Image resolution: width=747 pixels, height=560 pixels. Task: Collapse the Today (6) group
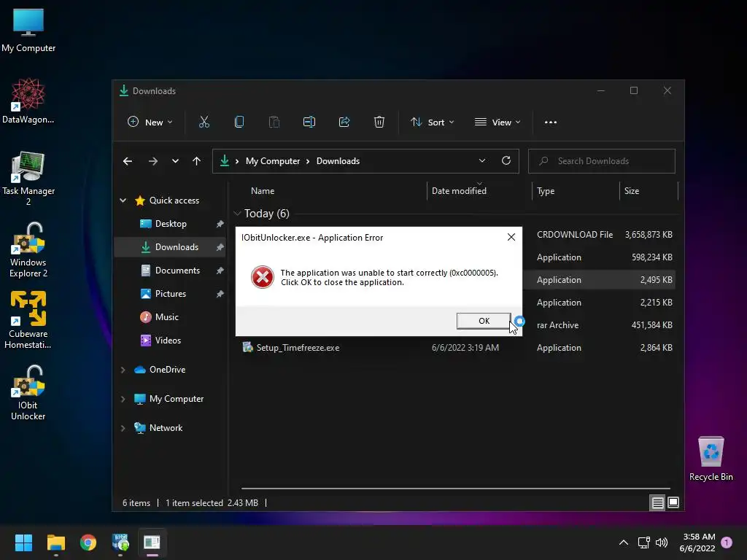click(x=237, y=214)
